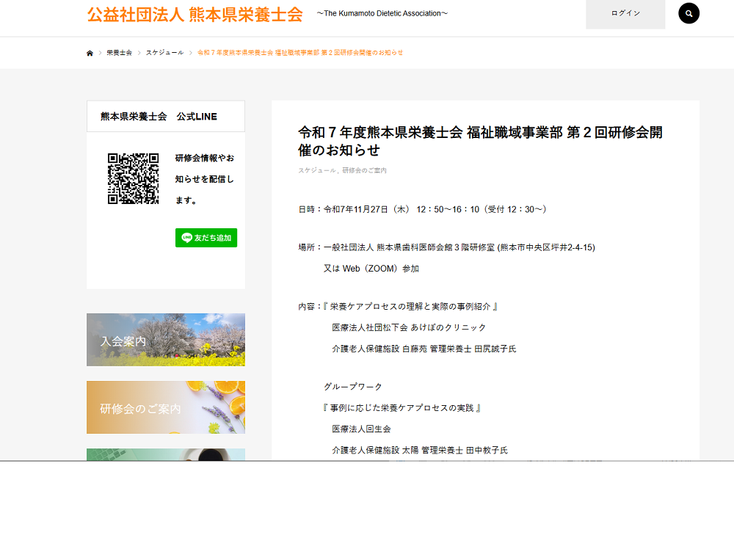Click スケジュール category tag under article title
The height and width of the screenshot is (560, 734).
[x=316, y=170]
